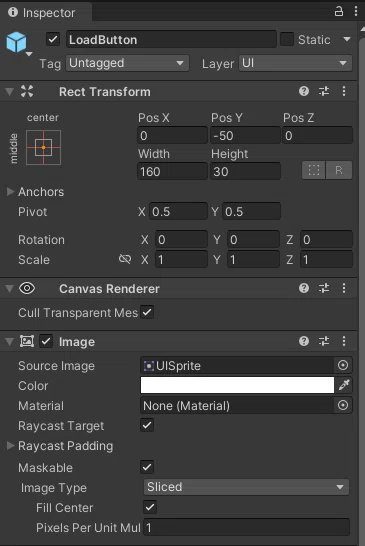
Task: Open Image component help reference icon
Action: pyautogui.click(x=304, y=341)
